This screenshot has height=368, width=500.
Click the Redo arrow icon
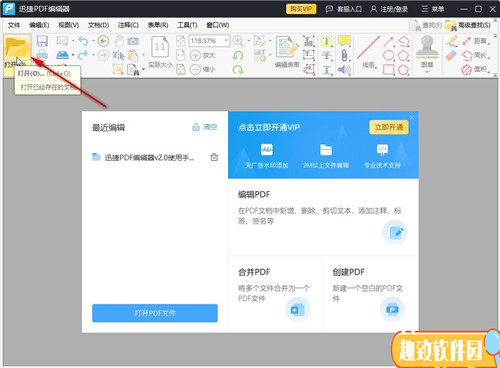click(83, 55)
